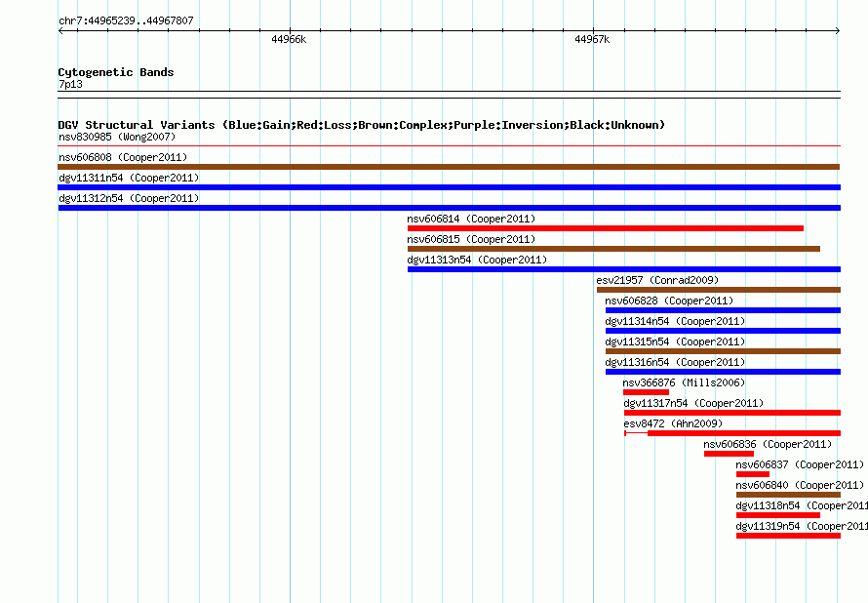Click the black 7p13 cytogenetic band line
Screen dimensions: 868x603
(x=449, y=95)
